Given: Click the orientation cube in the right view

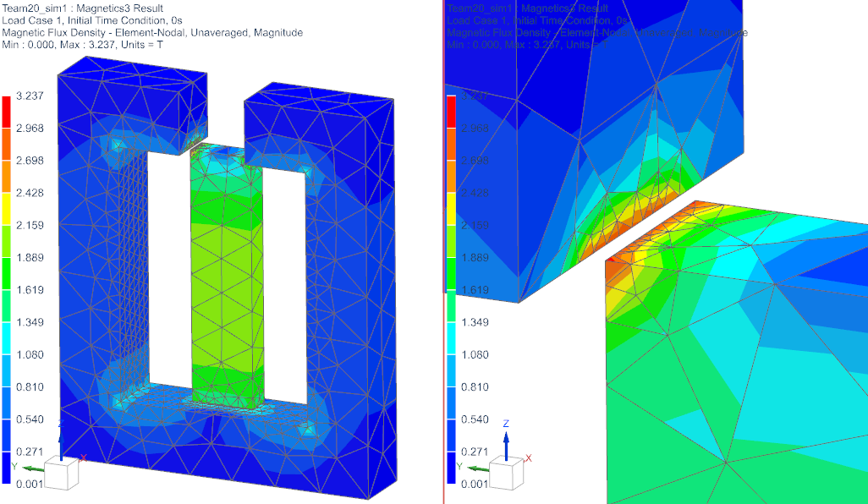Looking at the screenshot, I should pos(506,474).
